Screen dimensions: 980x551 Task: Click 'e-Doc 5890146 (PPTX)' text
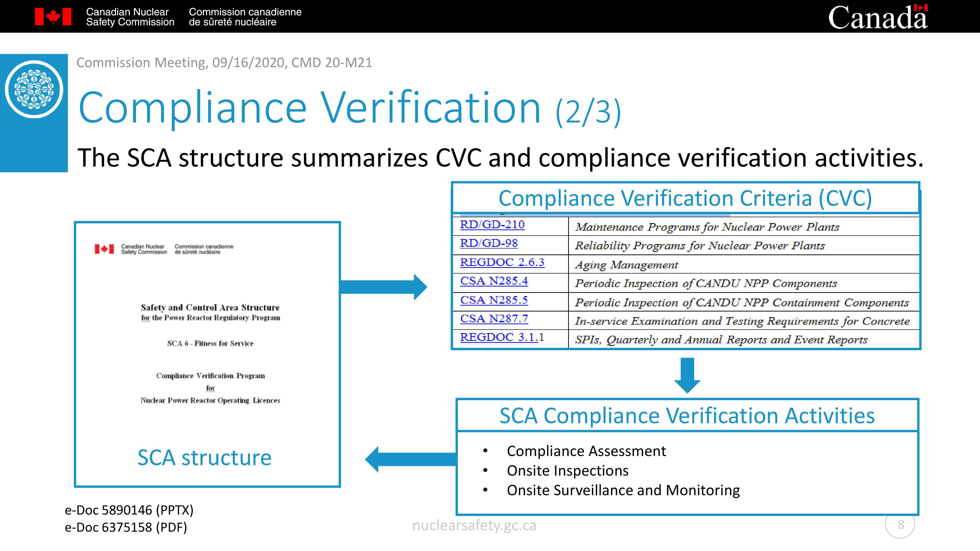pyautogui.click(x=129, y=510)
